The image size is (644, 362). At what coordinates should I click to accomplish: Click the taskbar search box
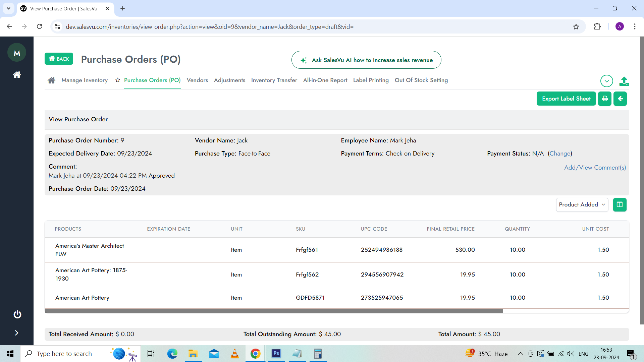pyautogui.click(x=80, y=354)
